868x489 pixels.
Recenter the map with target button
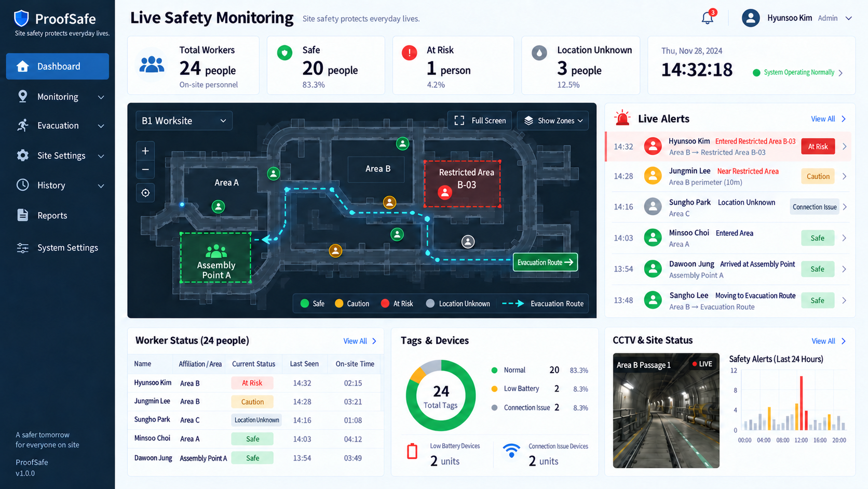coord(145,193)
